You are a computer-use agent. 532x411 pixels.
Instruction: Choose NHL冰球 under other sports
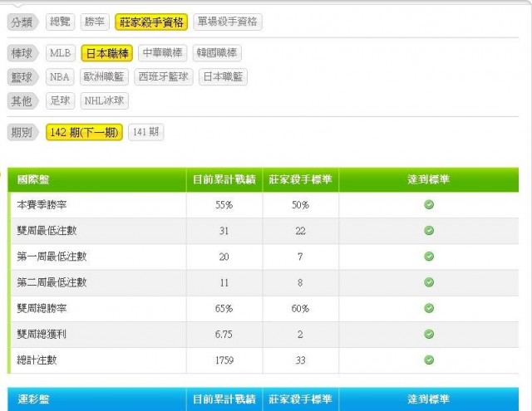coord(105,101)
